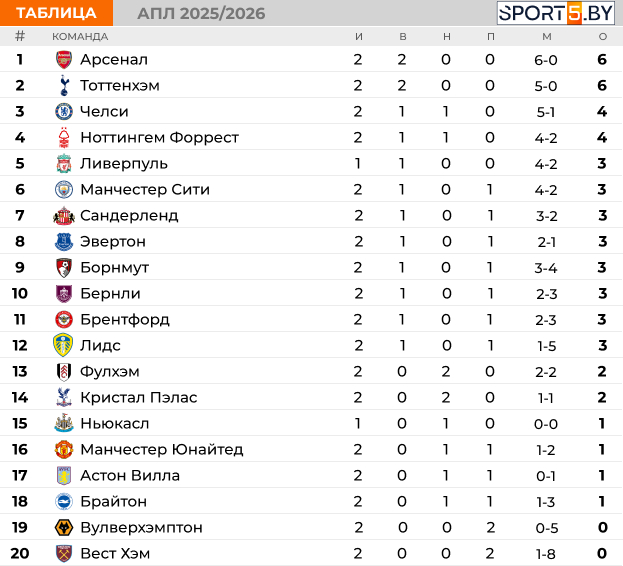Click the Manchester City badge

click(64, 189)
